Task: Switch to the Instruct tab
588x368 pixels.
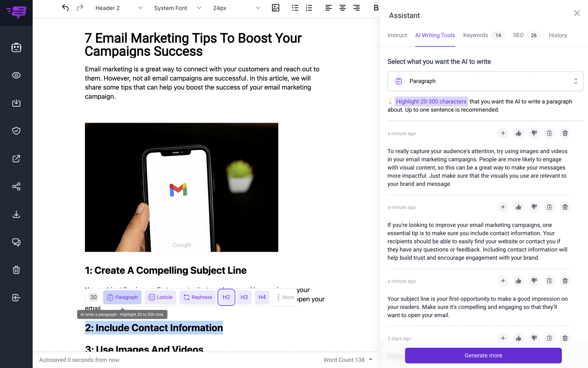Action: [397, 35]
